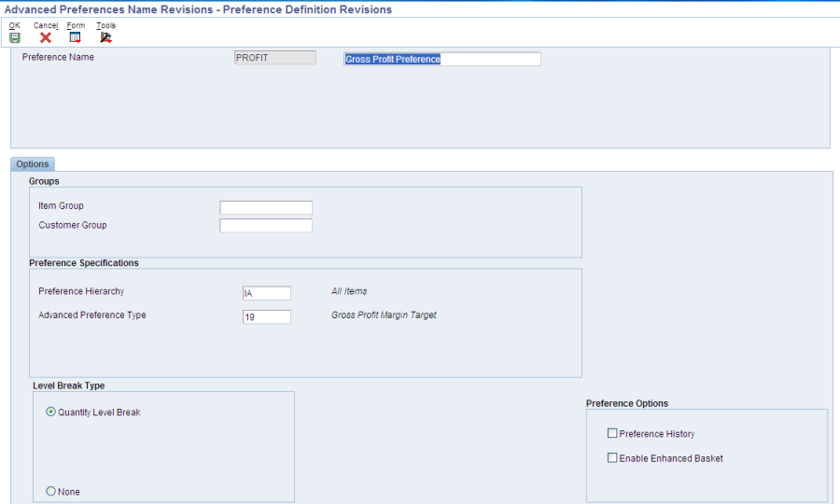Click the red X Cancel icon
840x504 pixels.
(46, 37)
